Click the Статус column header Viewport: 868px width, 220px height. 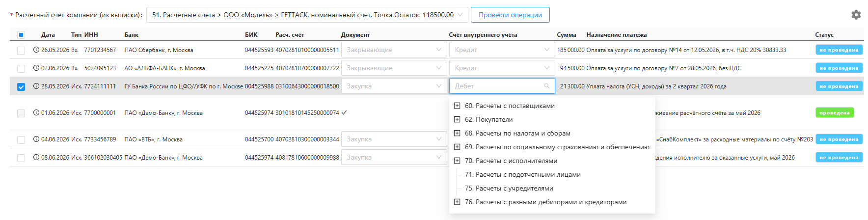click(x=824, y=35)
